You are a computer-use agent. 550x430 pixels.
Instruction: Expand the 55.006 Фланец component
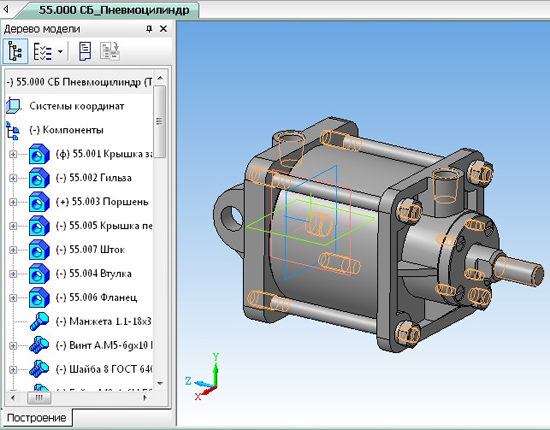[13, 298]
